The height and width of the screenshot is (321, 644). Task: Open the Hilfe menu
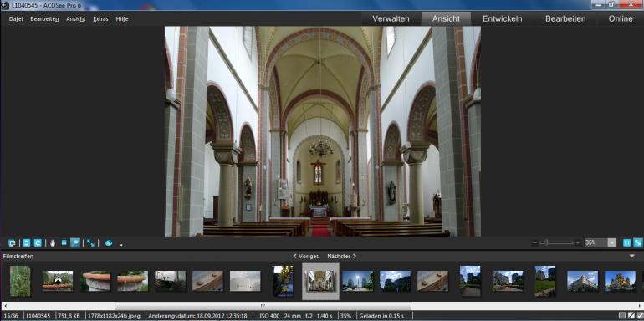pos(122,19)
